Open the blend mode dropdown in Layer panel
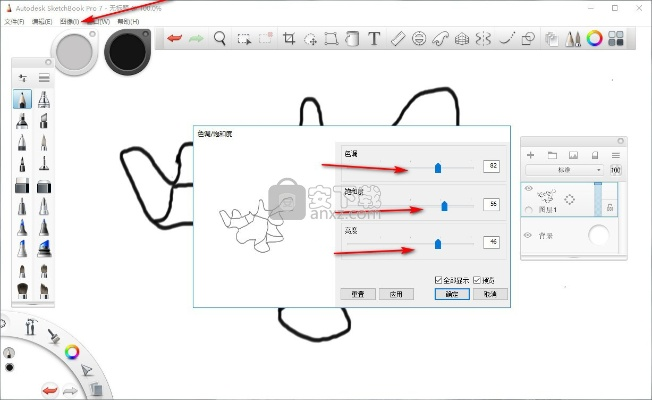Viewport: 652px width, 400px height. (x=564, y=170)
